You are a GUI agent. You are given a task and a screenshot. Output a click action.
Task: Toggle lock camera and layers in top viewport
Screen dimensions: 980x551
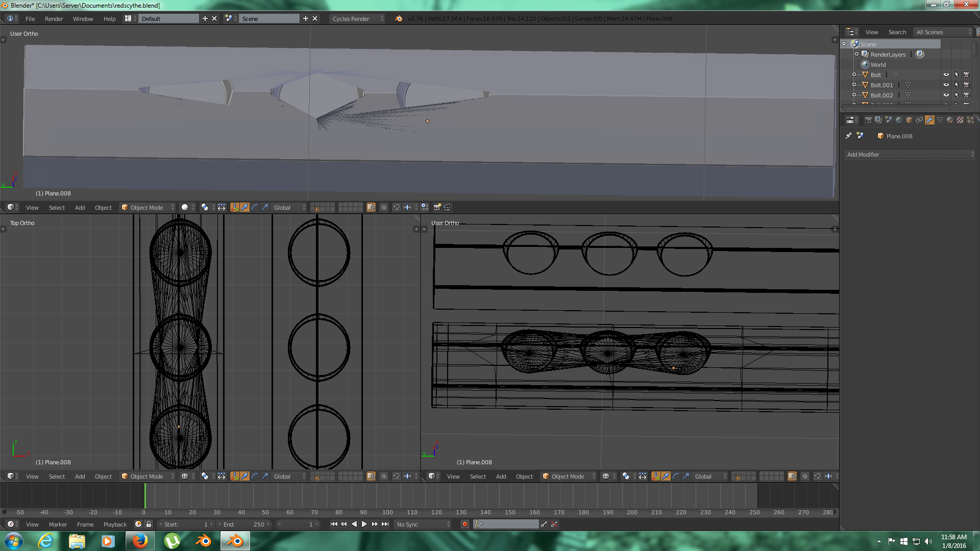371,207
